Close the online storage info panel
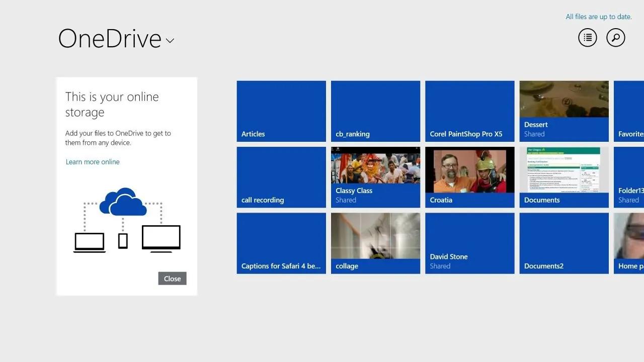Viewport: 644px width, 362px height. coord(172,279)
